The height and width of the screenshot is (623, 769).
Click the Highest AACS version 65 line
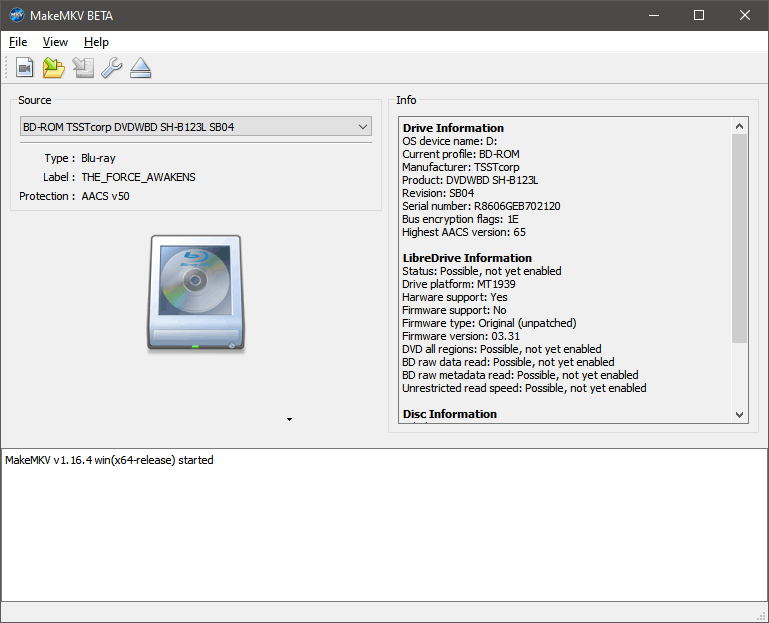(x=463, y=232)
